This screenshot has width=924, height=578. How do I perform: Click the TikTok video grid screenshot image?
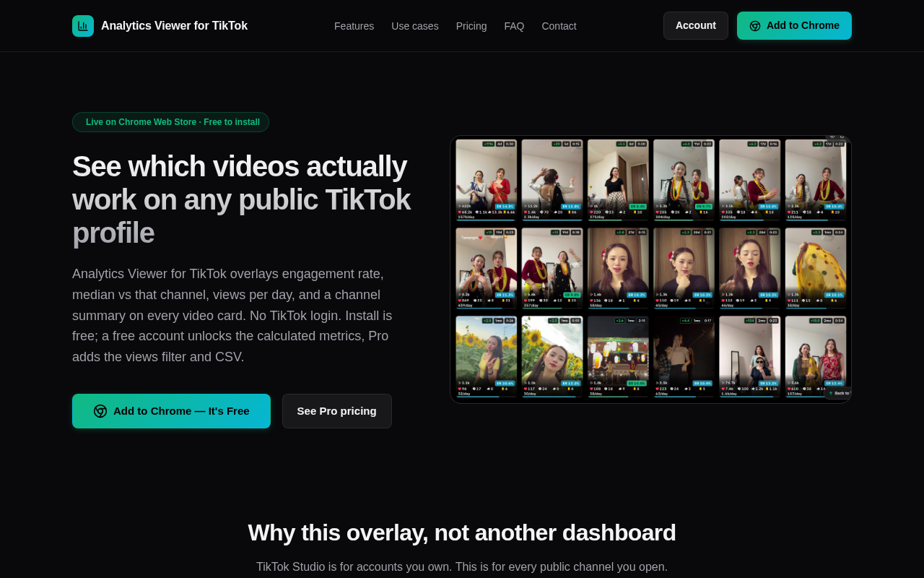[650, 269]
